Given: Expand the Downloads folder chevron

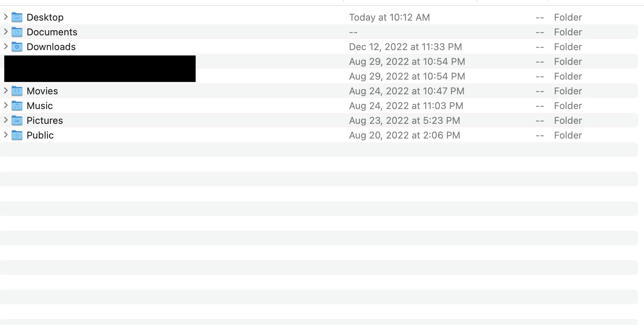Looking at the screenshot, I should coord(6,46).
